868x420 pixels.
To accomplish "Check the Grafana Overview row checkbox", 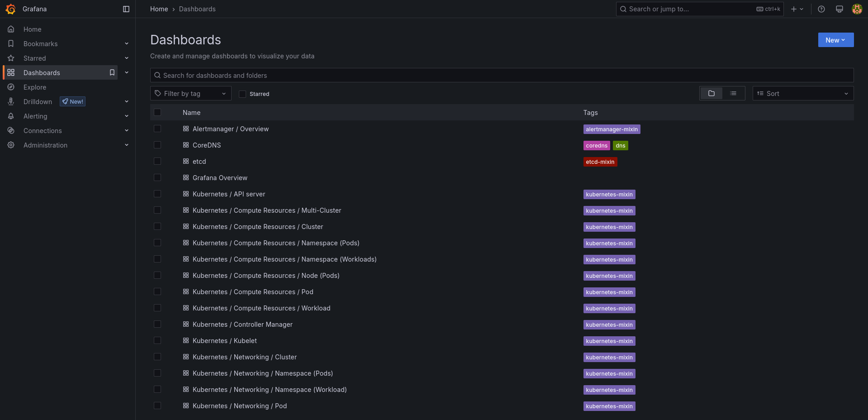I will (x=157, y=177).
